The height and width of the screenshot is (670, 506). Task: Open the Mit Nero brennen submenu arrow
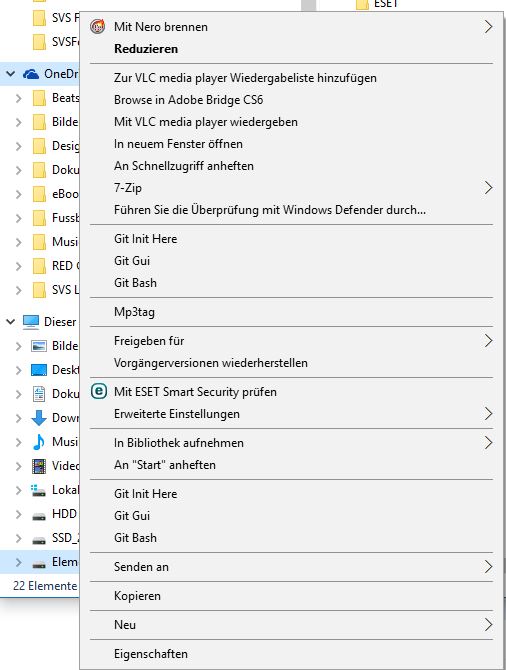tap(488, 26)
